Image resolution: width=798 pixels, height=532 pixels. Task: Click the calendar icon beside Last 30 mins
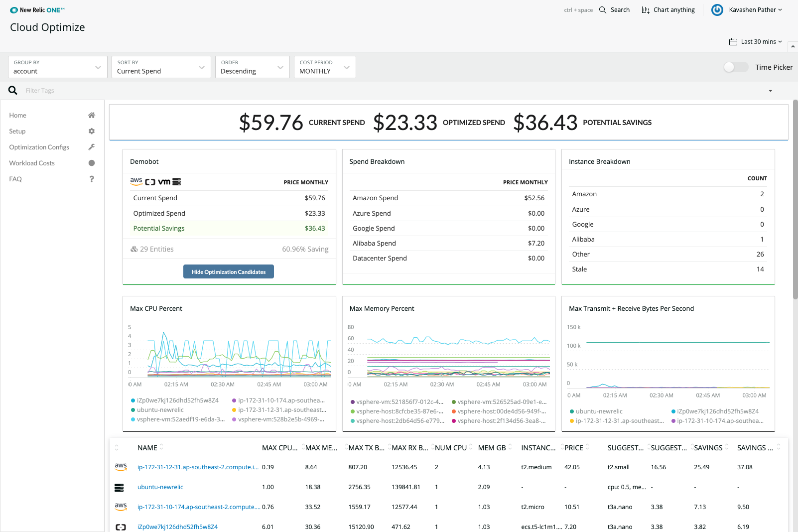coord(733,42)
